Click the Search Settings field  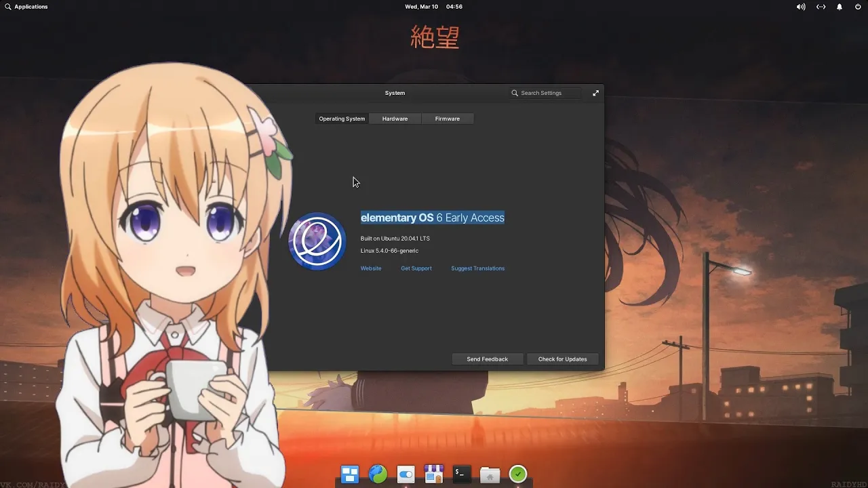(x=545, y=93)
